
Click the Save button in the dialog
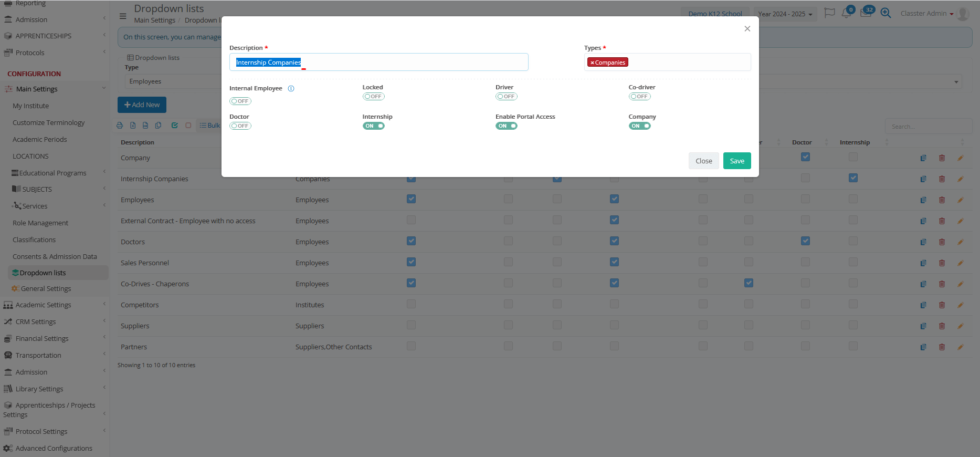click(736, 161)
